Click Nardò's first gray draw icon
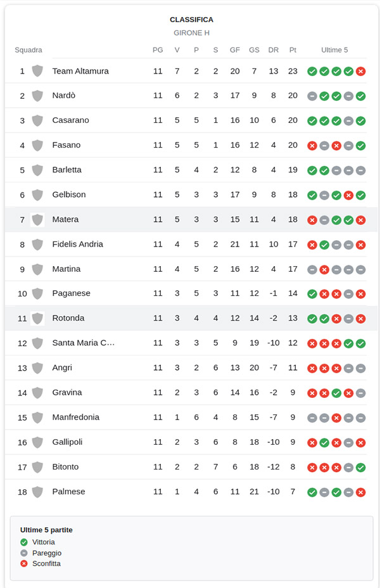 click(x=312, y=96)
